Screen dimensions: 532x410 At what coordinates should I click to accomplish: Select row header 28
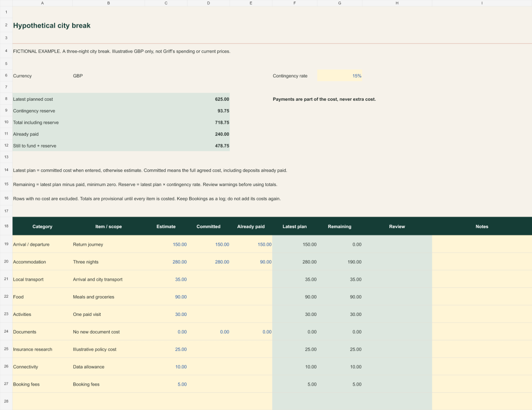tap(6, 401)
